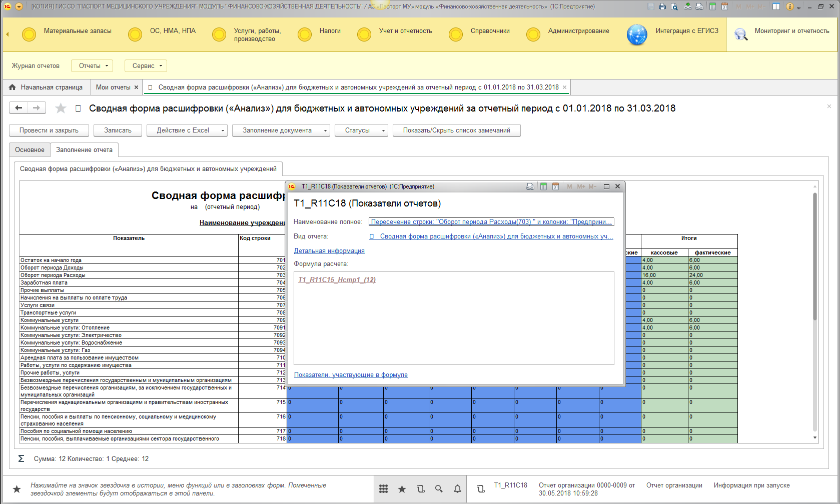Switch to the Основное tab
Screen dimensions: 840x504
tap(30, 149)
